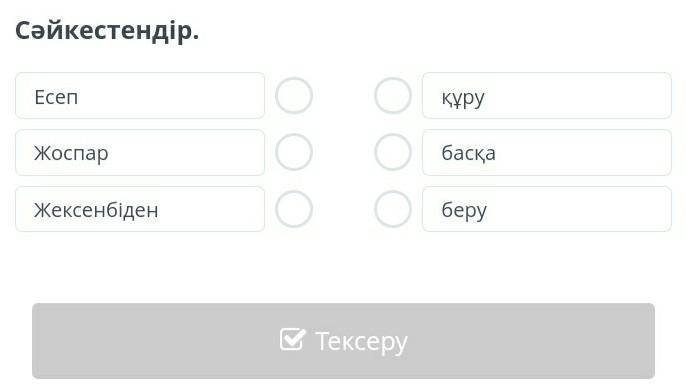
Task: Select the құру match box
Action: tap(547, 96)
